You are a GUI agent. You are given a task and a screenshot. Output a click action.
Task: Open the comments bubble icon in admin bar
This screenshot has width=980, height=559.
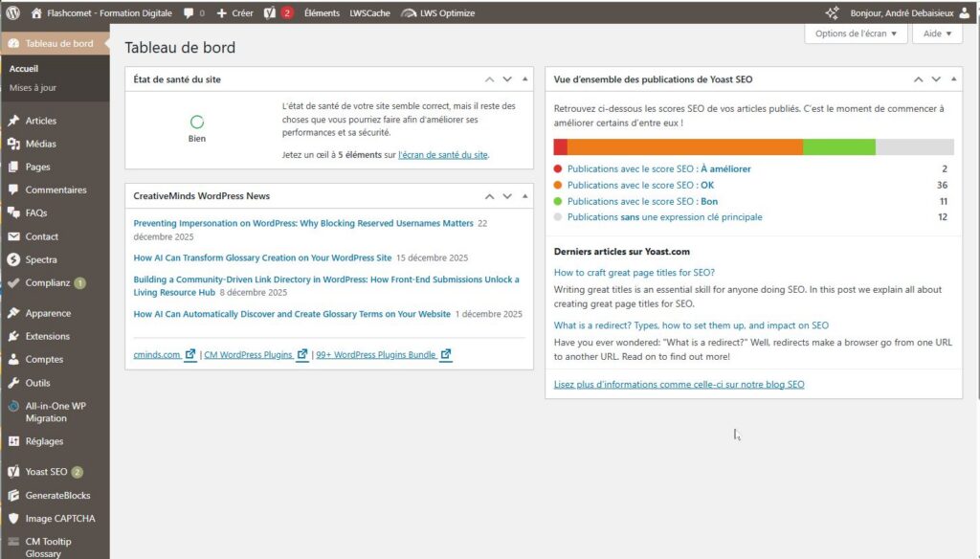(x=189, y=13)
